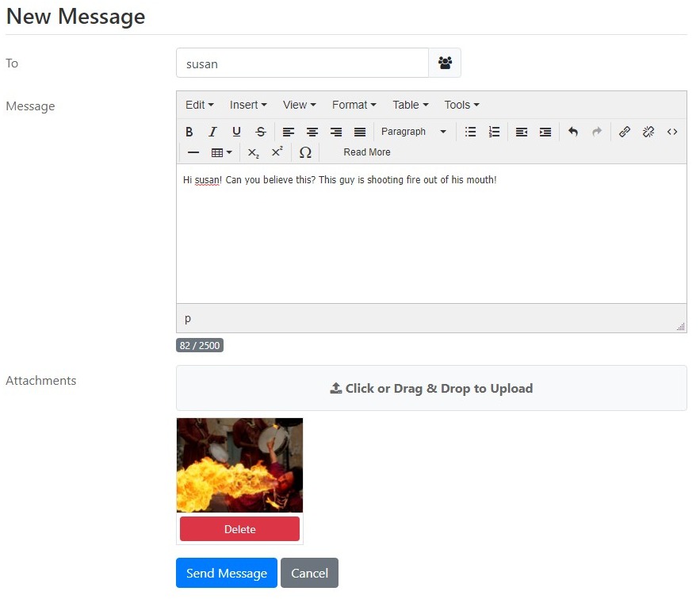Open the Tools menu
The width and height of the screenshot is (700, 599).
(461, 105)
